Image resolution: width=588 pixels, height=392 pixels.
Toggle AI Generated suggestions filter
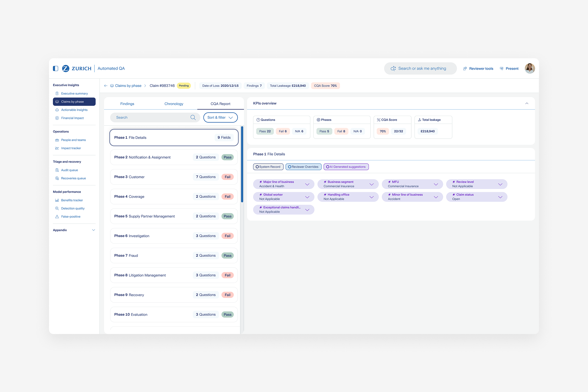[346, 167]
